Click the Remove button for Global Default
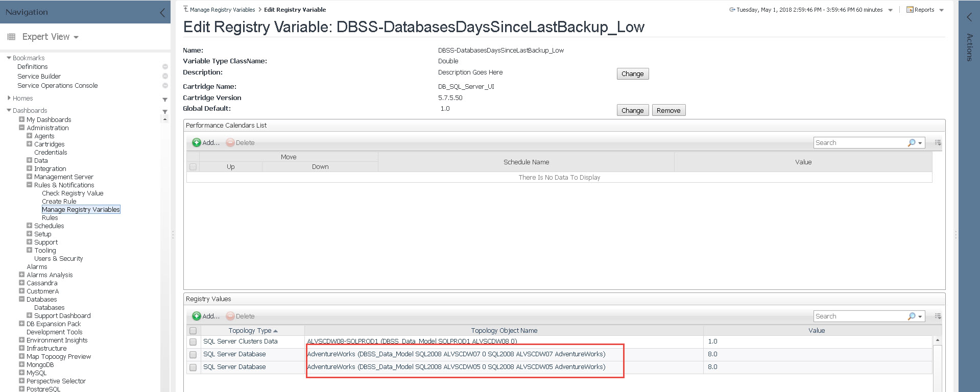Screen dimensions: 980x392 [x=668, y=111]
